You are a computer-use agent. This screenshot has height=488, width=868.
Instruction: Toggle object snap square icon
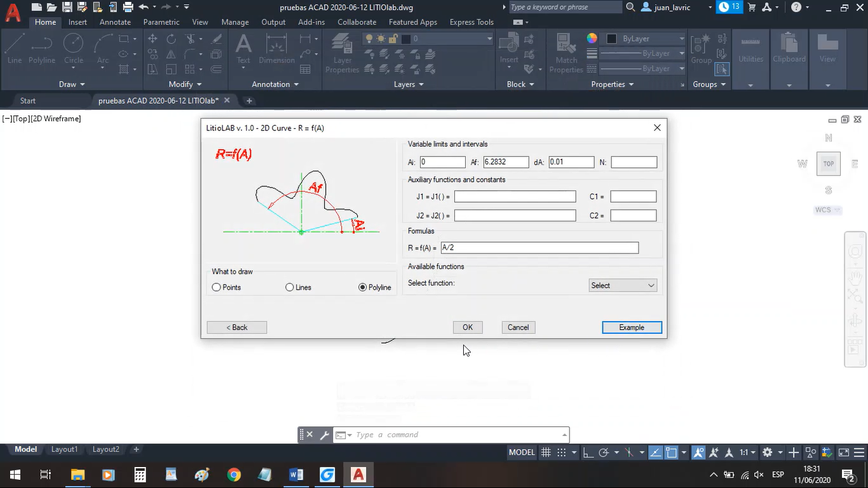672,452
